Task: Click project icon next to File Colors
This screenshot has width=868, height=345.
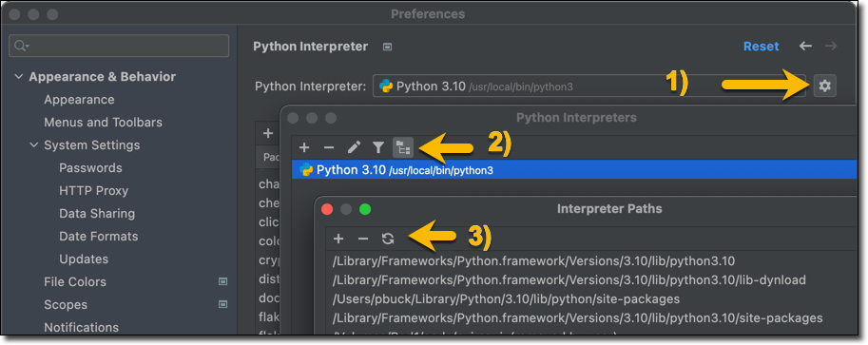Action: pyautogui.click(x=223, y=282)
